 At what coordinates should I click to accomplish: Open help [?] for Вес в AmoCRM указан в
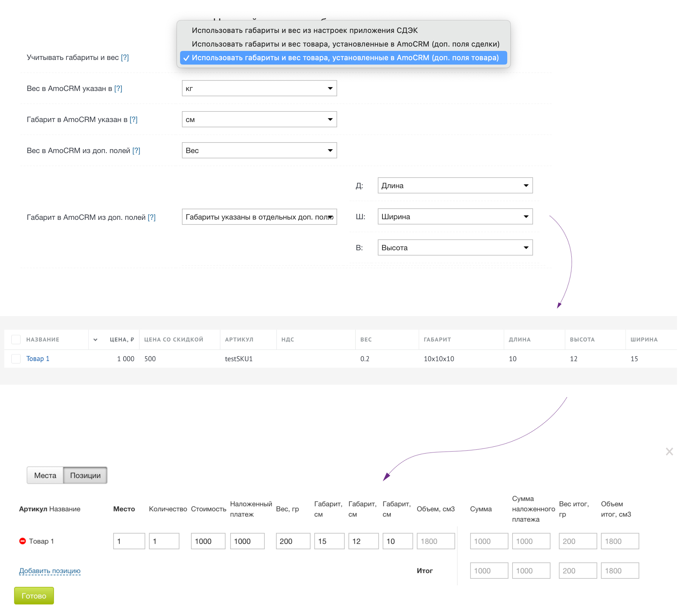pos(118,88)
